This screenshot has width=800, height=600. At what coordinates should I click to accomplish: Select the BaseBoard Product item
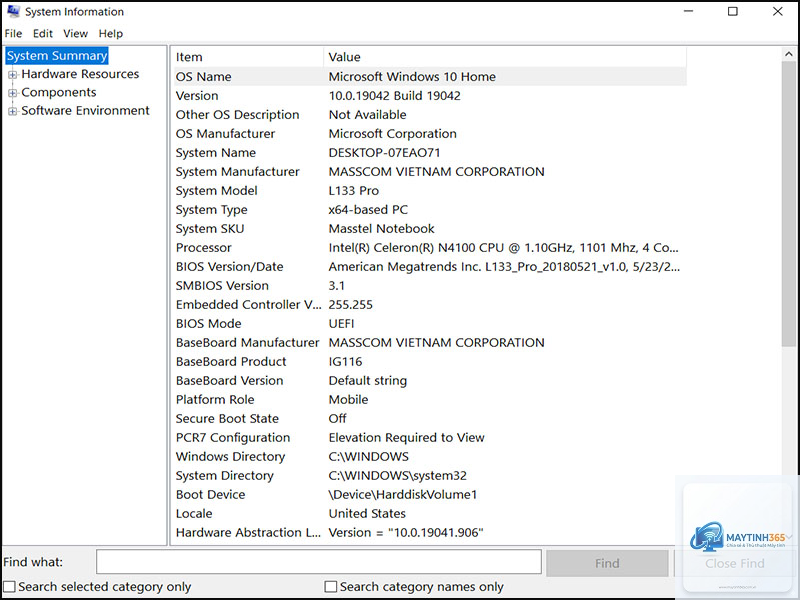pyautogui.click(x=231, y=362)
